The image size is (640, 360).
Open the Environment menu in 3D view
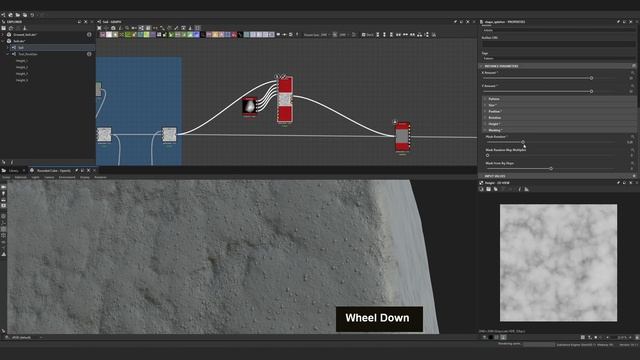point(67,177)
